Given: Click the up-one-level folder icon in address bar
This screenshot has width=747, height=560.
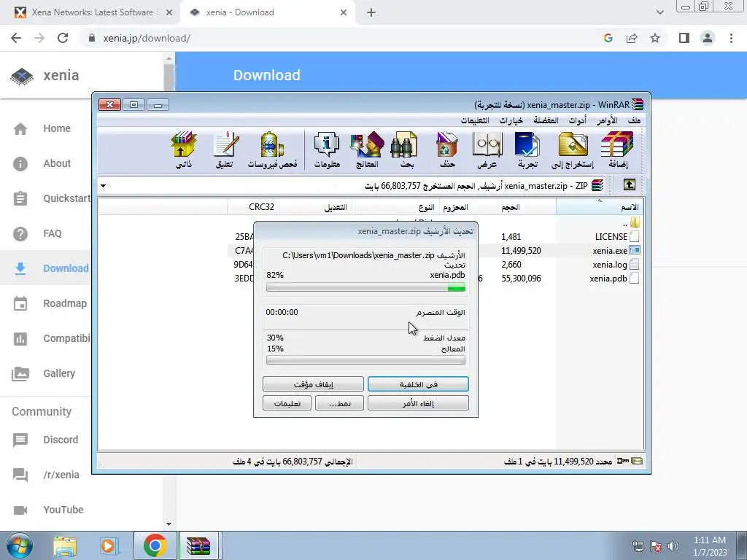Looking at the screenshot, I should (629, 184).
